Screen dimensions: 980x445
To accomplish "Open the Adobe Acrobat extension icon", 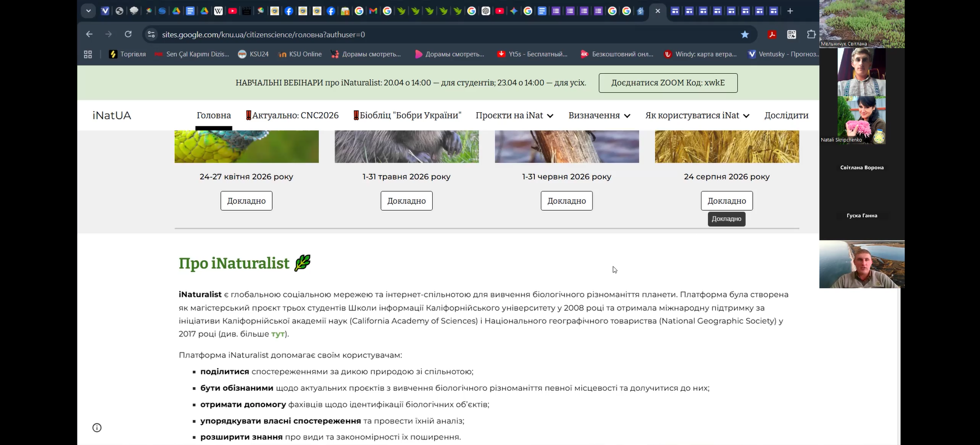I will [x=772, y=34].
